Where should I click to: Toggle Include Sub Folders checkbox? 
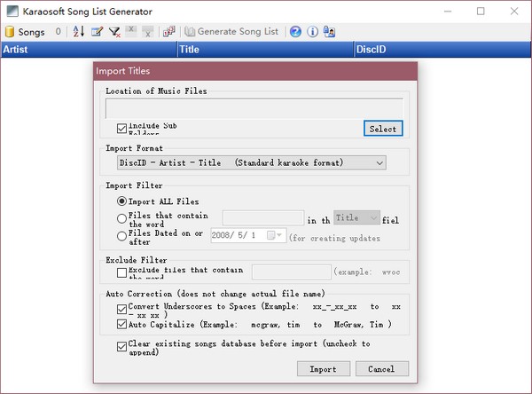[122, 129]
